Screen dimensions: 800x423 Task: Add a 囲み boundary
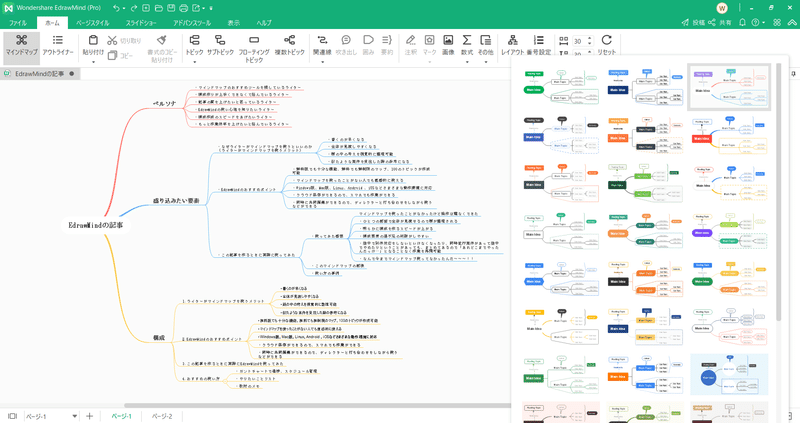(x=368, y=44)
